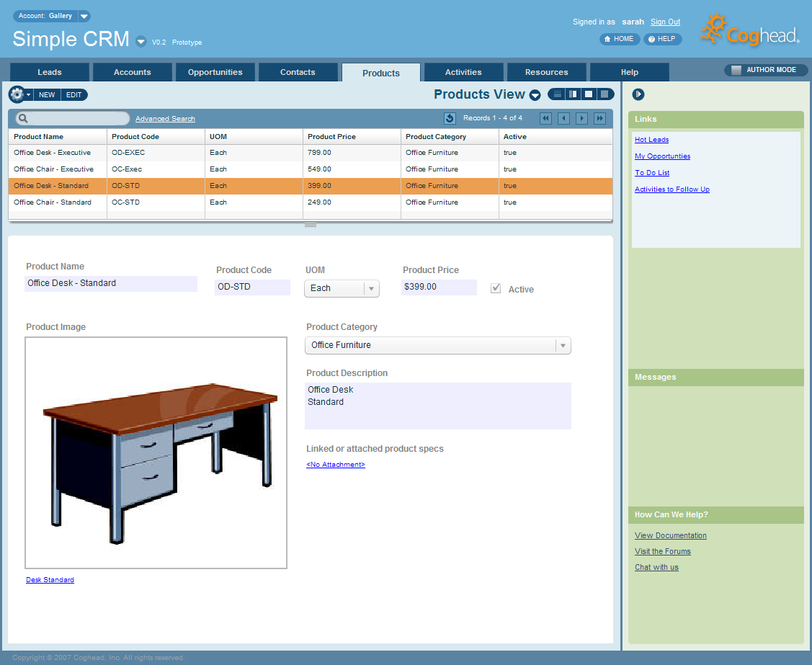Go to the first page of records
Screen dimensions: 812x665
546,118
